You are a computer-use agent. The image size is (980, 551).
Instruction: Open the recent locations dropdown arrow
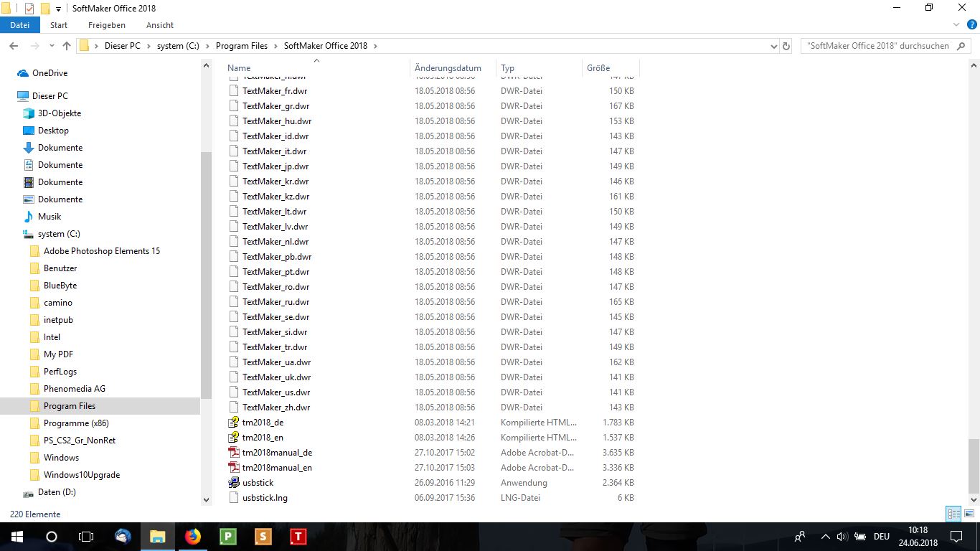click(50, 46)
